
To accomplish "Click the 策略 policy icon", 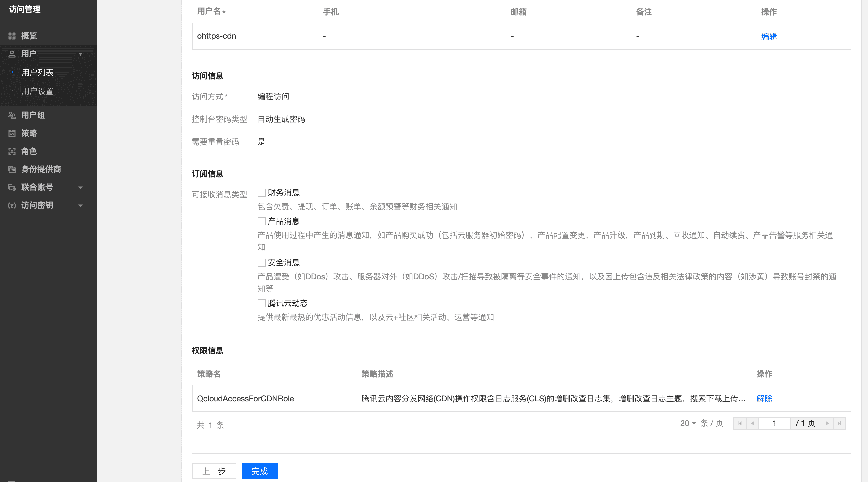I will coord(12,133).
